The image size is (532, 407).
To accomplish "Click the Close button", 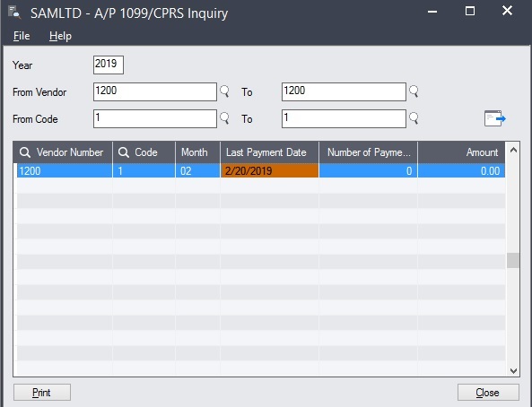I will 488,393.
